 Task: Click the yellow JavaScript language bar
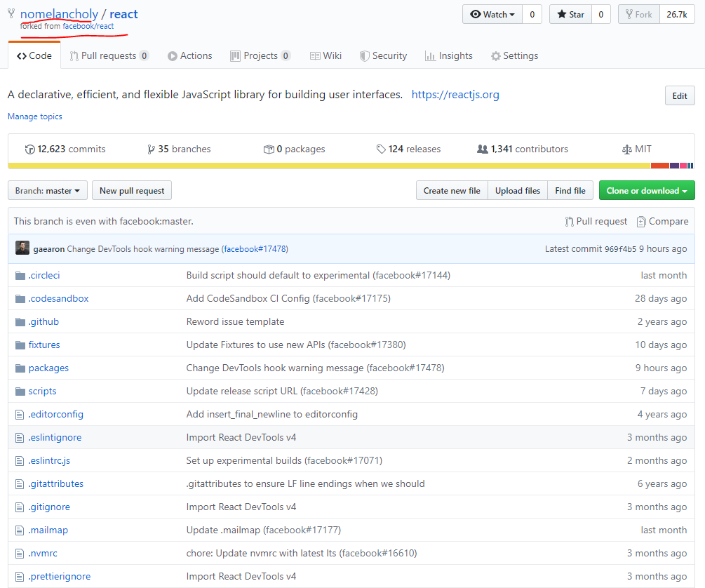tap(329, 166)
